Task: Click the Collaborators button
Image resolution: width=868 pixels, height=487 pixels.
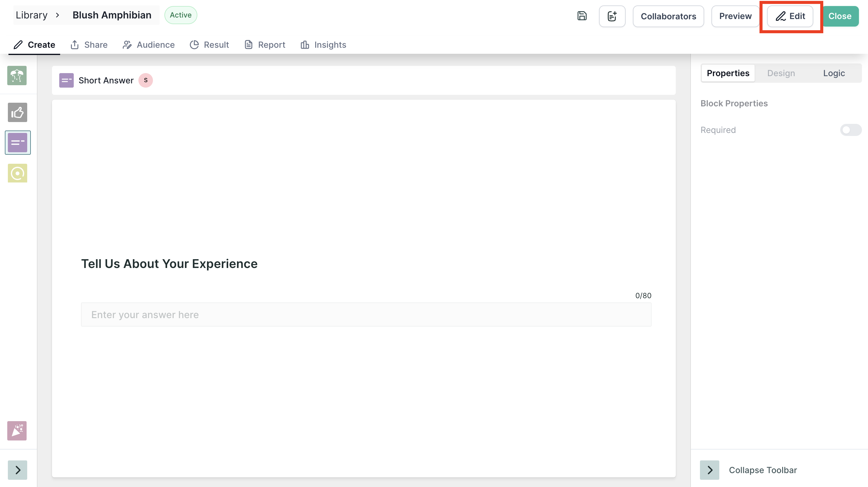Action: (x=668, y=16)
